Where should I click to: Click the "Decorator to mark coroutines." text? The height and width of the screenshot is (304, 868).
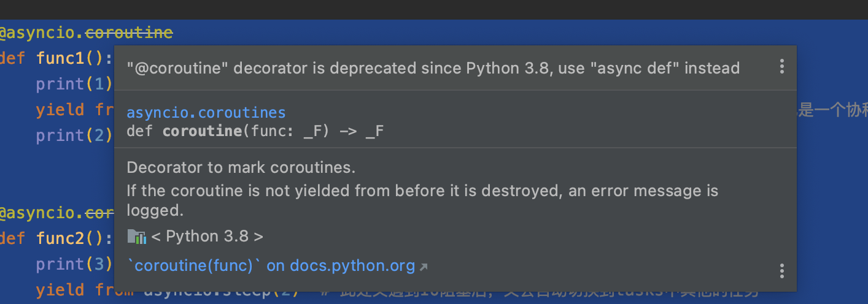241,167
